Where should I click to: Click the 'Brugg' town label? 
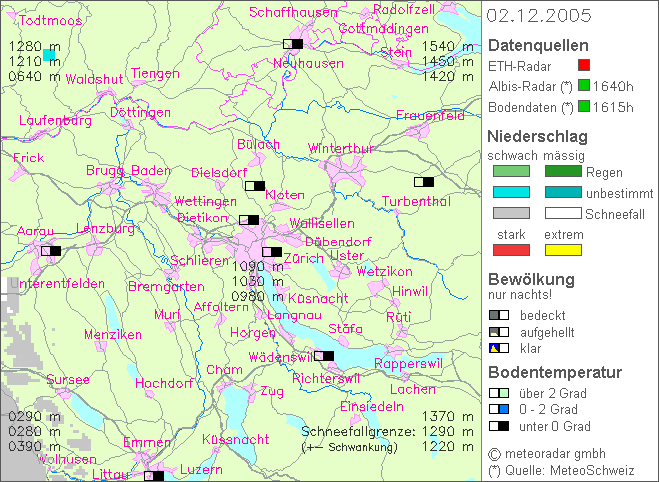click(105, 171)
